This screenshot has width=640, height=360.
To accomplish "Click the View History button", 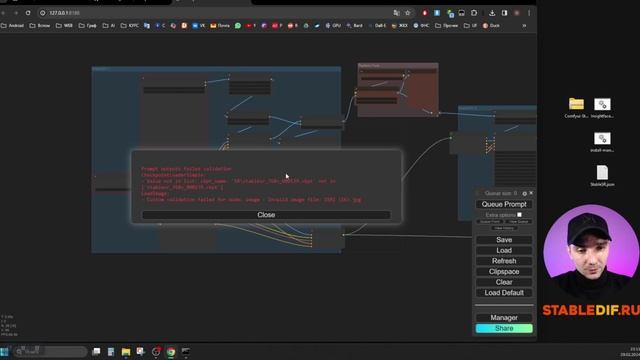I will (x=504, y=228).
